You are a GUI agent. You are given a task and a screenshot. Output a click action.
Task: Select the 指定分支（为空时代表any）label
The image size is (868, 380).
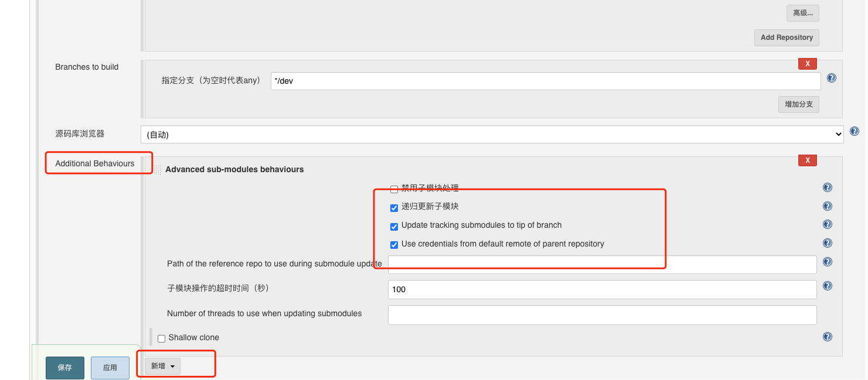pos(210,80)
